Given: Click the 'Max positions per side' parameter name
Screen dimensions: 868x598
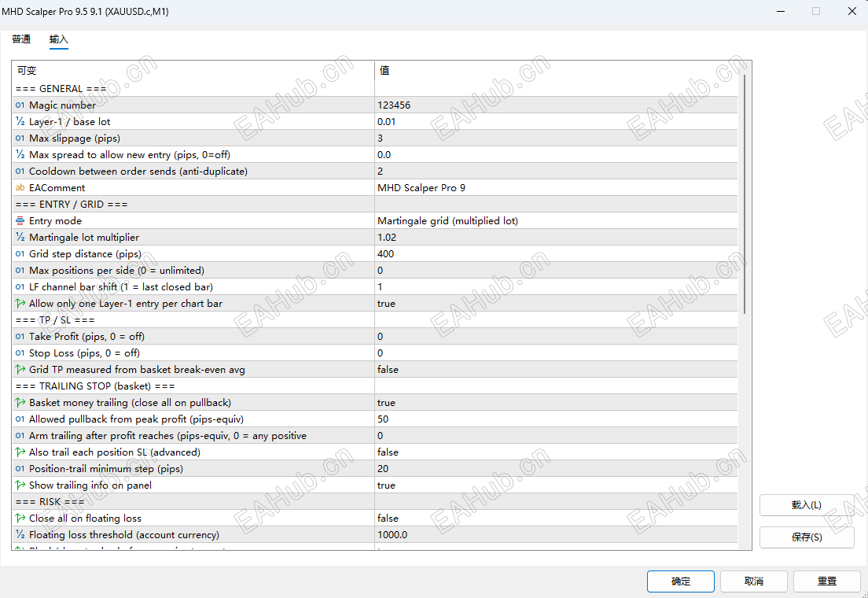Looking at the screenshot, I should (x=116, y=271).
